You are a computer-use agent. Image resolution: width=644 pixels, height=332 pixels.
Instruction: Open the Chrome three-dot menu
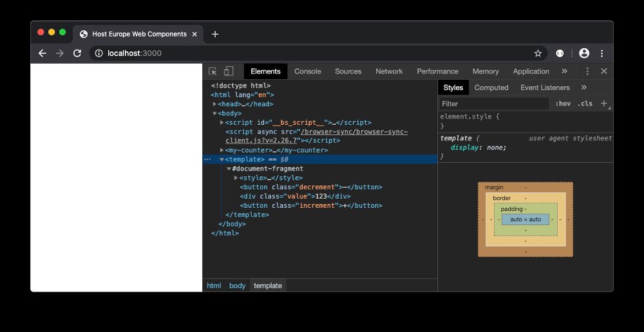tap(601, 53)
